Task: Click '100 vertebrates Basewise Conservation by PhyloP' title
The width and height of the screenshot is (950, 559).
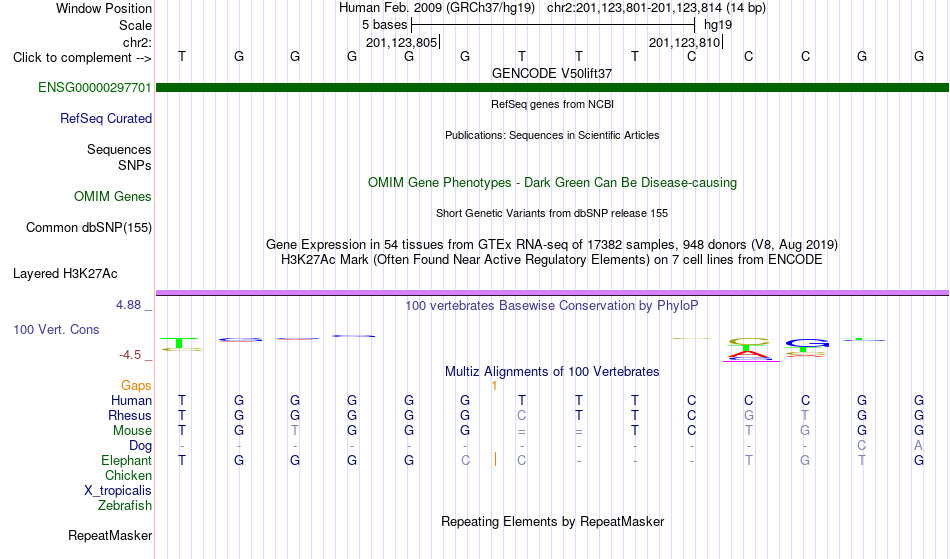Action: 552,306
